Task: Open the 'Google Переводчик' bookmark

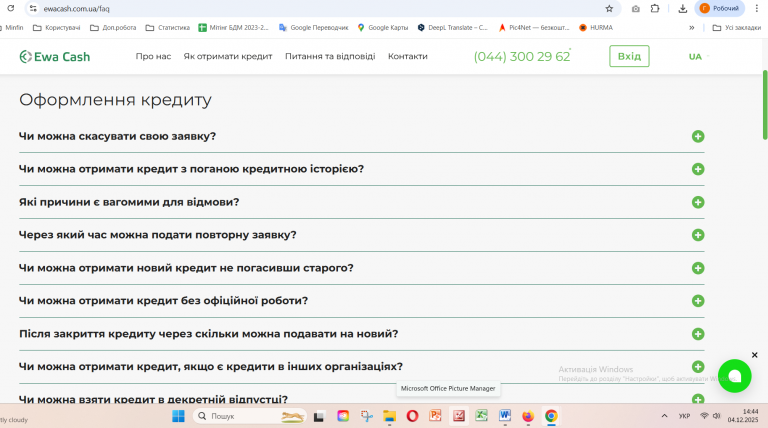Action: coord(313,28)
